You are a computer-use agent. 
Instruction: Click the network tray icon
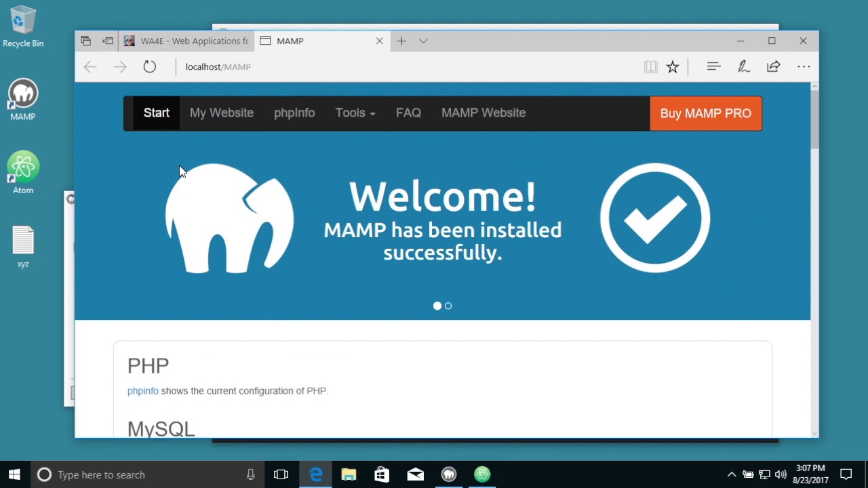[x=764, y=474]
